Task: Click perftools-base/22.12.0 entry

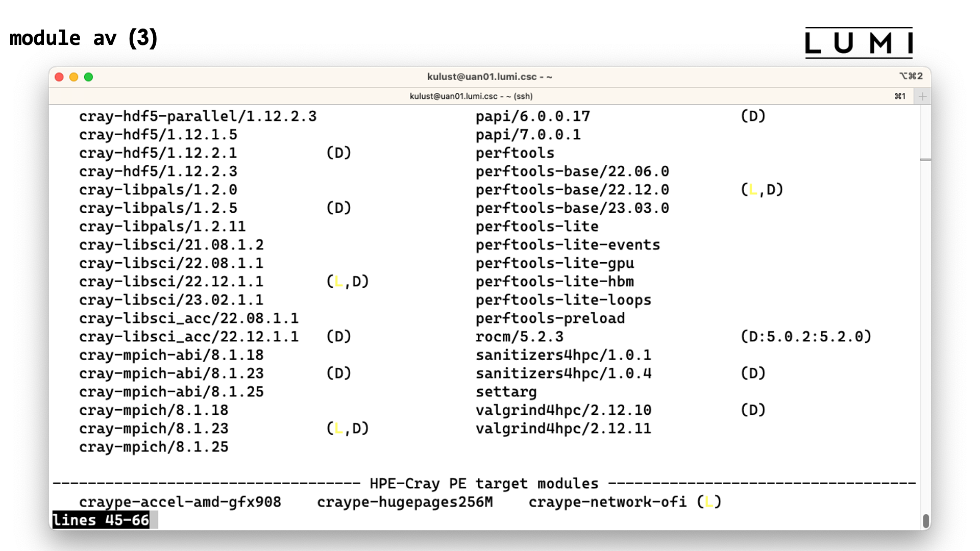Action: click(x=573, y=190)
